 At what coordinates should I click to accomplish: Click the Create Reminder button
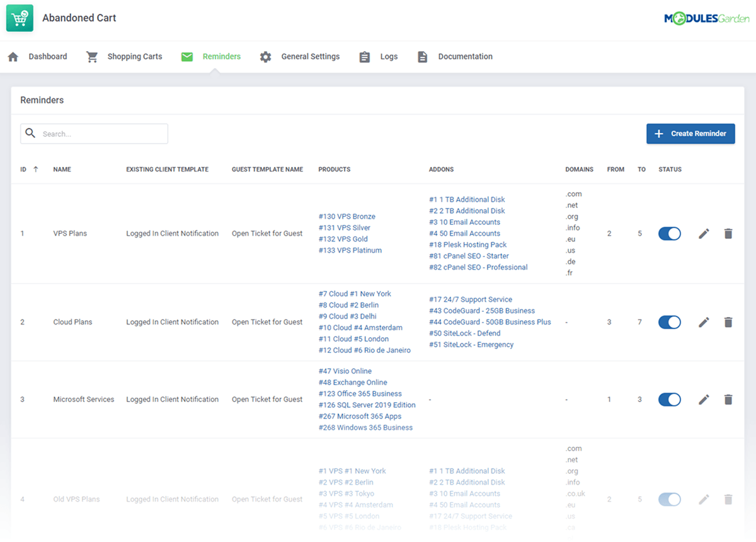(x=690, y=134)
